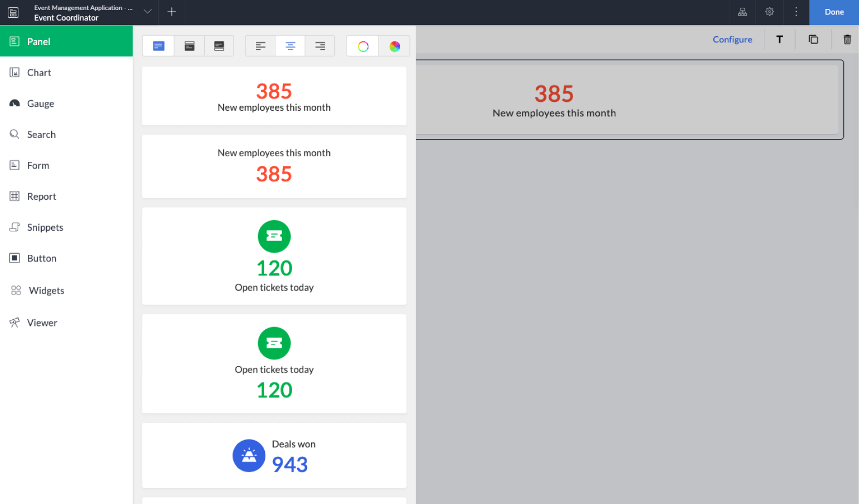The height and width of the screenshot is (504, 859).
Task: Click the Done button
Action: point(834,12)
